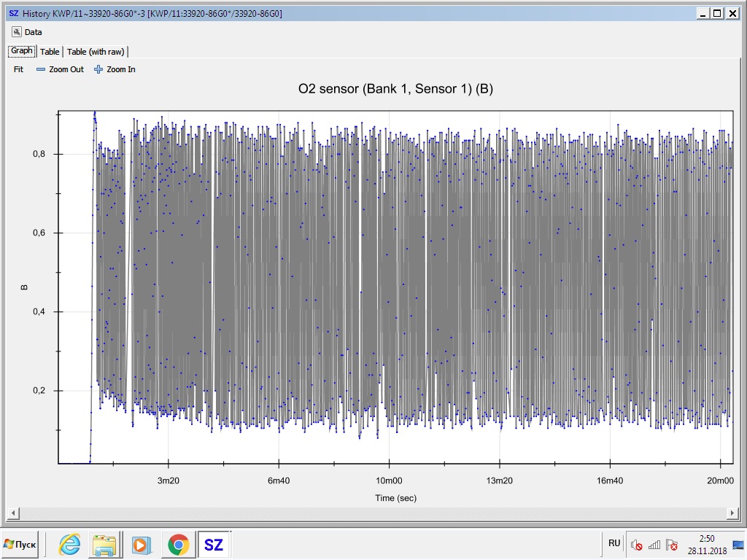This screenshot has height=560, width=747.
Task: Click the Zoom In plus icon
Action: pyautogui.click(x=98, y=70)
